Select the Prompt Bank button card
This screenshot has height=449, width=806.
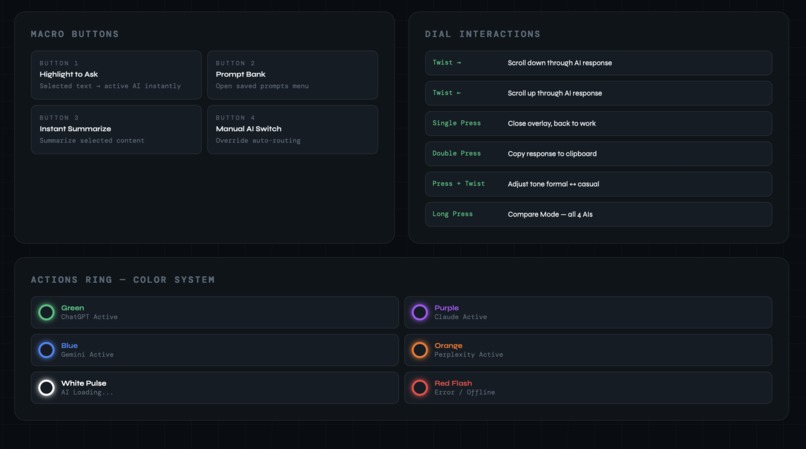coord(292,75)
